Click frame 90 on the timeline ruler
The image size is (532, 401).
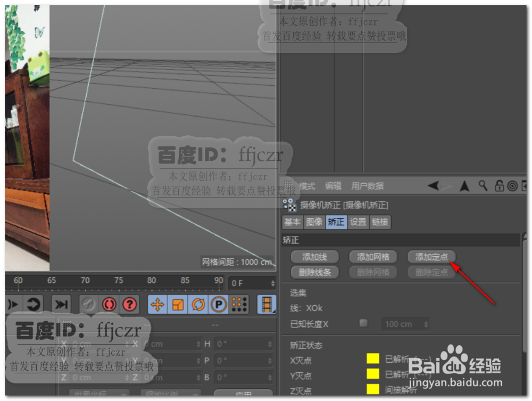point(219,281)
